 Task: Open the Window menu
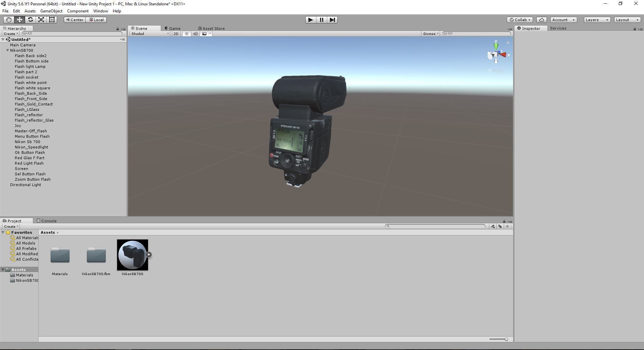tap(100, 11)
